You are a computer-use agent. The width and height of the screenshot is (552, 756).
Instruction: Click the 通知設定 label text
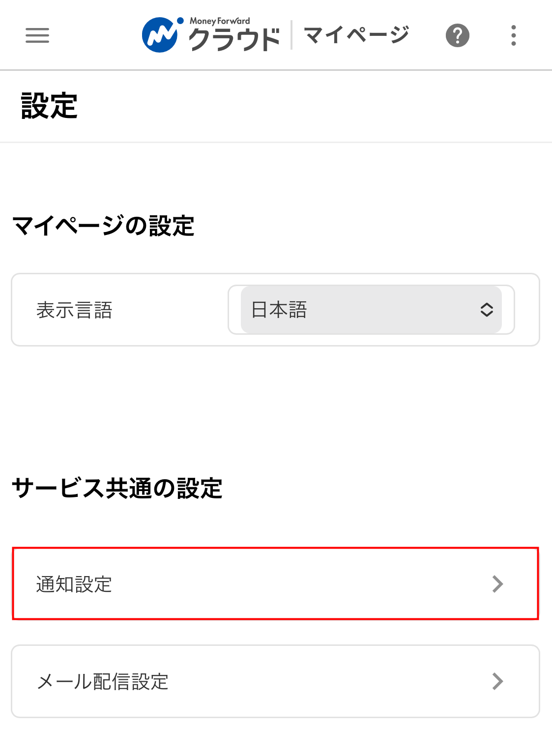[74, 584]
